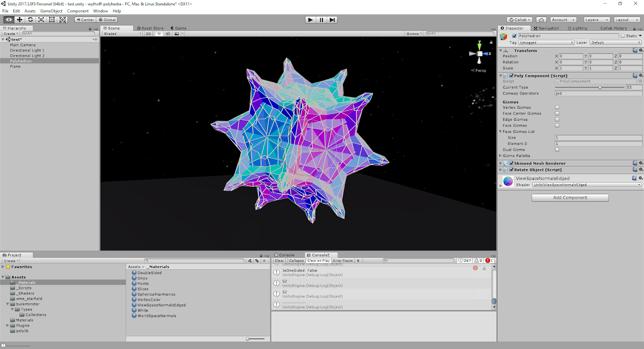Click ViewSpaceNormalsEdged material preview sphere
This screenshot has height=349, width=644.
click(x=508, y=181)
